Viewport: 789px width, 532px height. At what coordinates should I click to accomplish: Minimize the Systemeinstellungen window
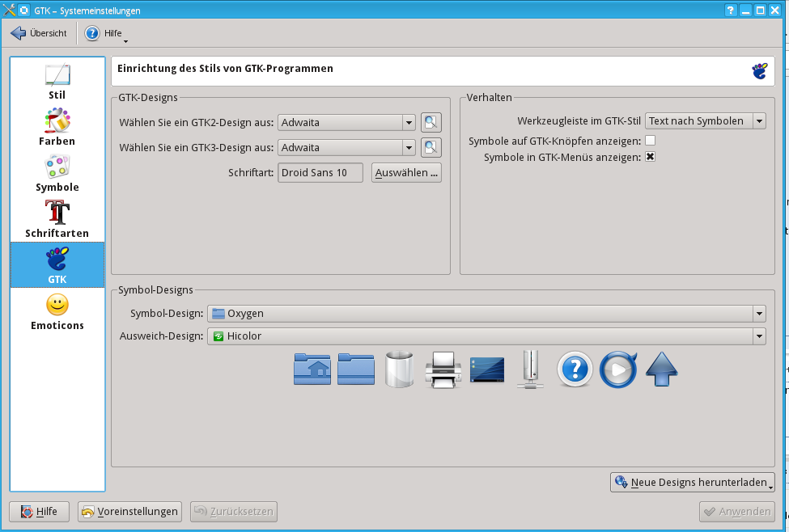(x=746, y=10)
